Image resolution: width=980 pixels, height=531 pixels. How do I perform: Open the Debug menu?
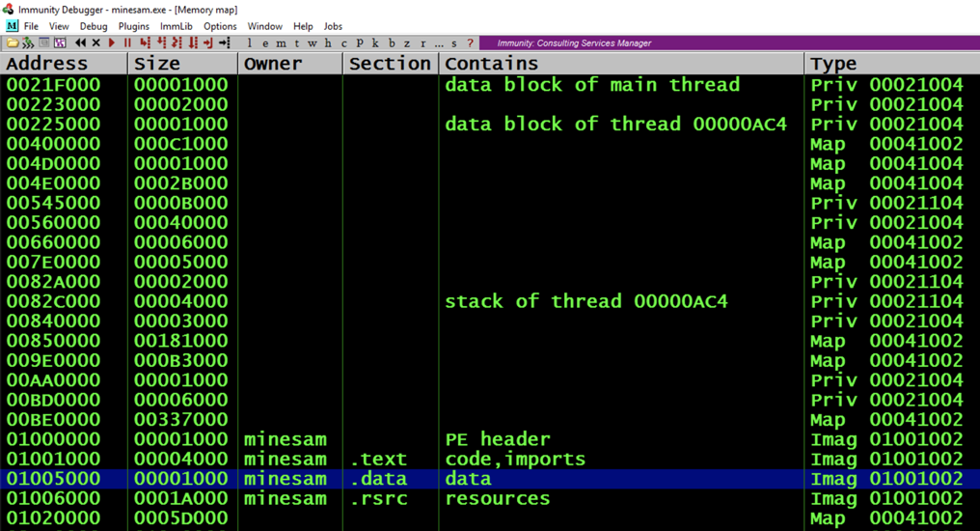pyautogui.click(x=94, y=26)
